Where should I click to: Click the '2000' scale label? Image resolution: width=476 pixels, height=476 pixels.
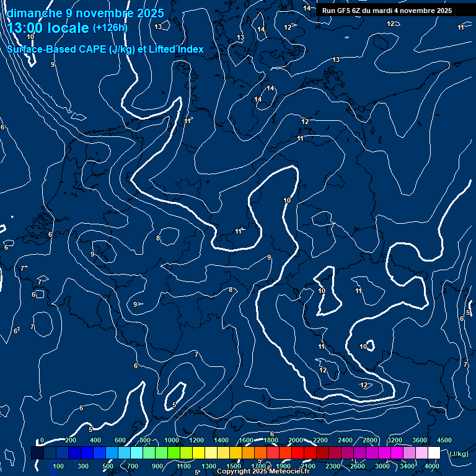[296, 440]
